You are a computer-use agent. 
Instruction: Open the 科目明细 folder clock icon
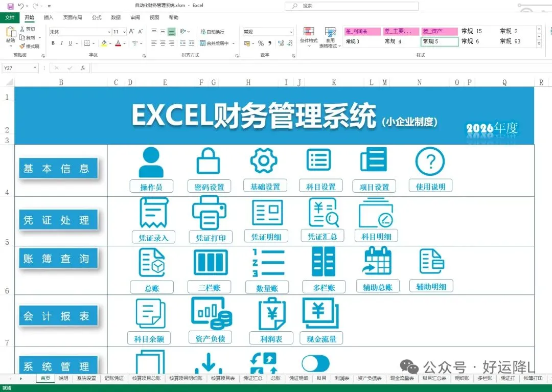376,213
